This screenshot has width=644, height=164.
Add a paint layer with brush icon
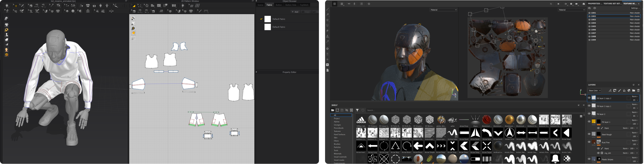coord(620,91)
